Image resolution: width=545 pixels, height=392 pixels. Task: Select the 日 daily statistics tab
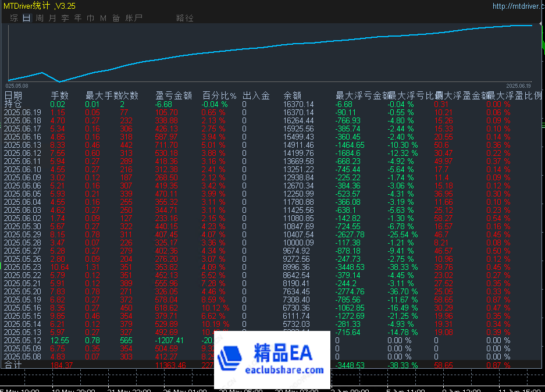click(x=26, y=18)
